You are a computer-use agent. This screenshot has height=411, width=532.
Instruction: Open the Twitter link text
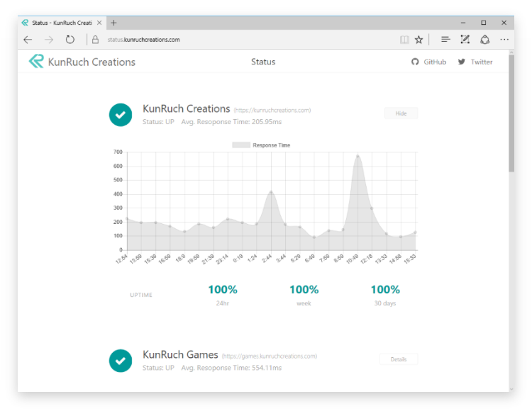coord(482,62)
